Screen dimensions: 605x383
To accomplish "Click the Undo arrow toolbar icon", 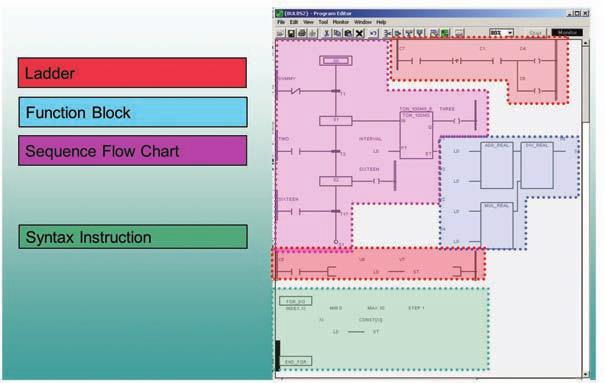I will 373,33.
